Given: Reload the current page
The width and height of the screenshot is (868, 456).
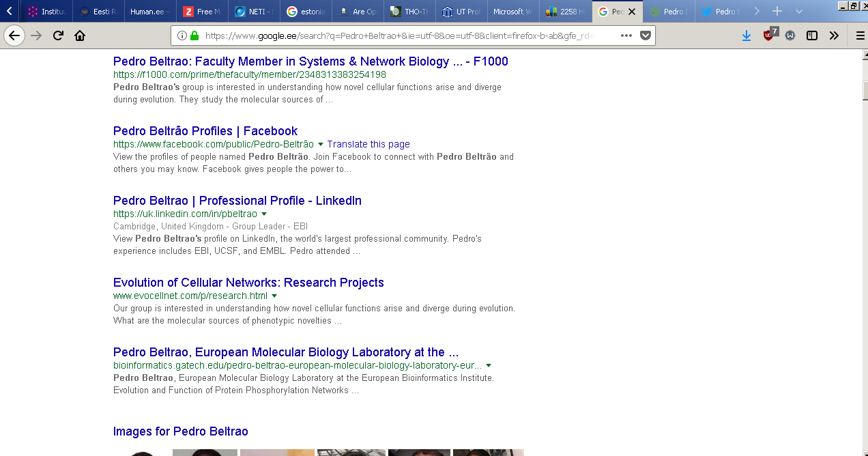Looking at the screenshot, I should (58, 35).
